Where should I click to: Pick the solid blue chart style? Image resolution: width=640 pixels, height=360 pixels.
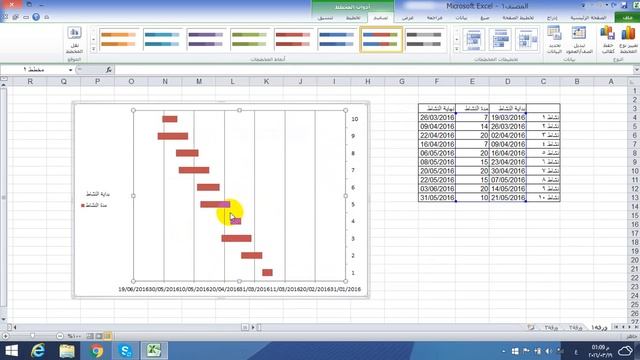[337, 39]
